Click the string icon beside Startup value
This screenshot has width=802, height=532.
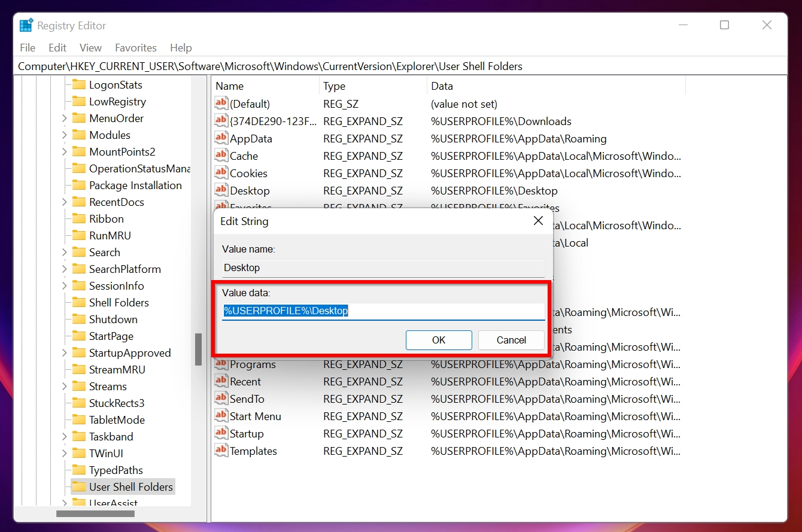[x=221, y=433]
